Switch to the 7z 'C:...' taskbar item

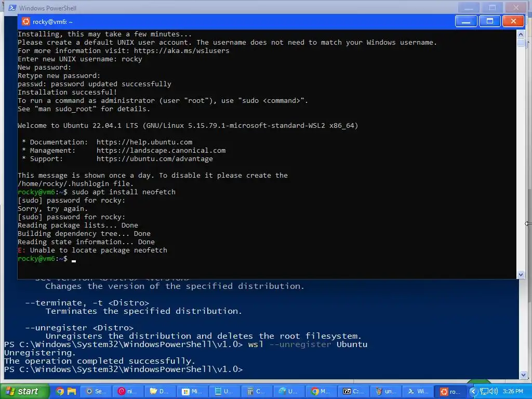(353, 391)
